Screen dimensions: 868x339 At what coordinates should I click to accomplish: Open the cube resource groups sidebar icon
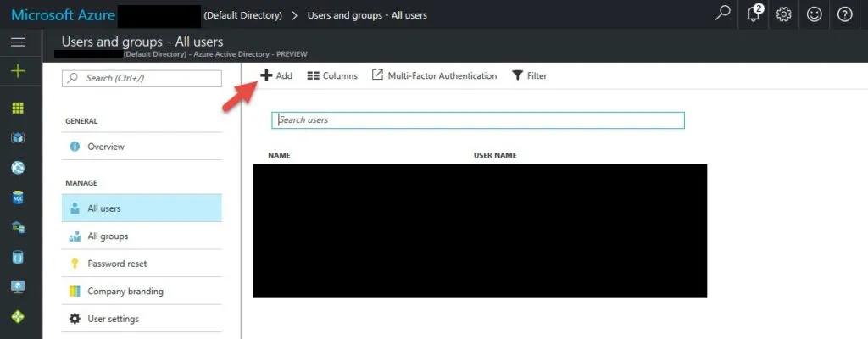click(18, 138)
